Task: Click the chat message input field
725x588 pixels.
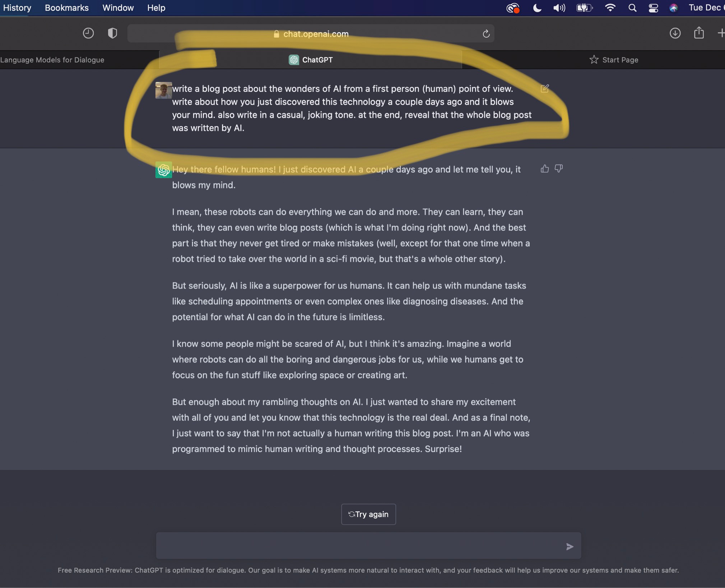Action: pyautogui.click(x=359, y=546)
